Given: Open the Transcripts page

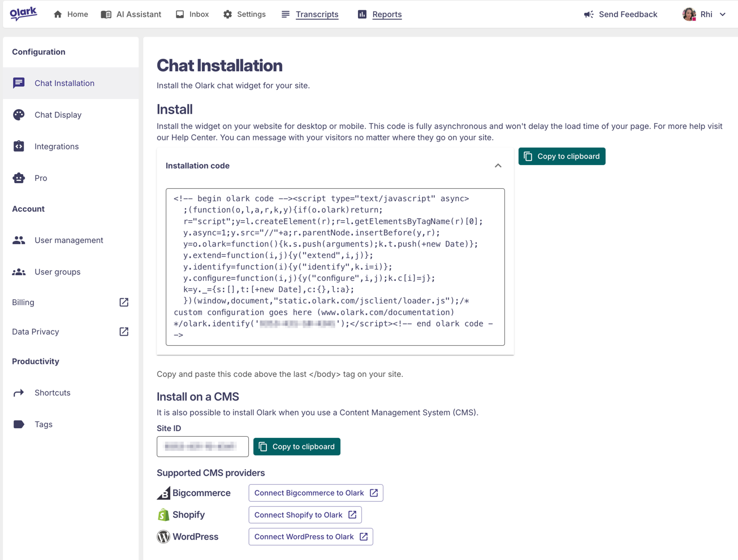Looking at the screenshot, I should click(x=310, y=14).
